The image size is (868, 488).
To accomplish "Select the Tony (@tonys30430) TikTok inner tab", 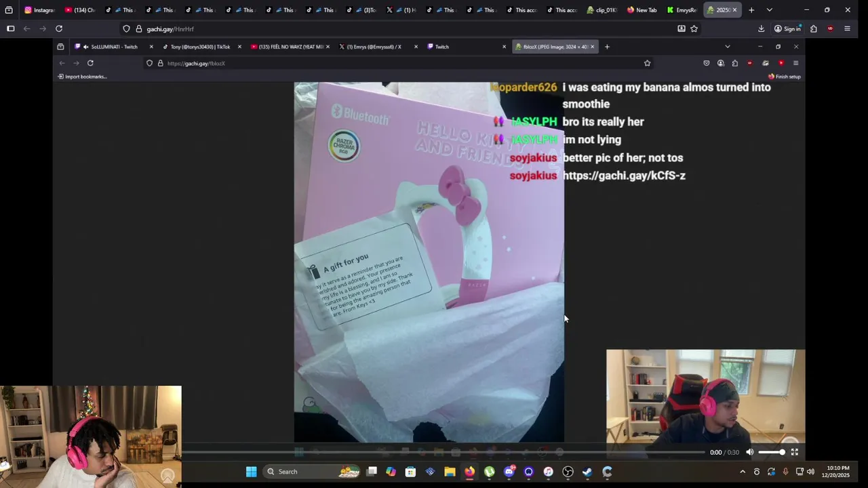I will coord(201,47).
